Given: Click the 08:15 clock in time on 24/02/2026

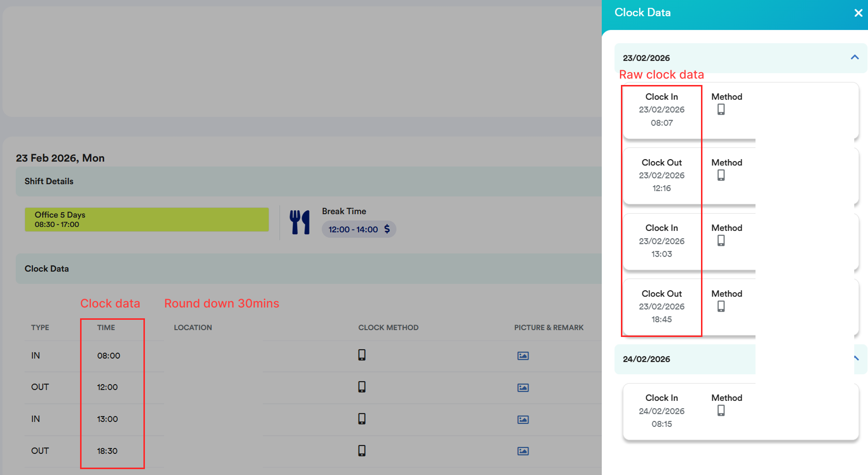Looking at the screenshot, I should tap(662, 424).
